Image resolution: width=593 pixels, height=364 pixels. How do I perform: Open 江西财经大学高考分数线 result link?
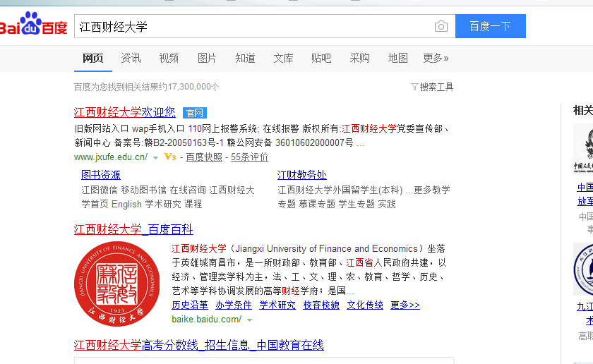pos(199,345)
